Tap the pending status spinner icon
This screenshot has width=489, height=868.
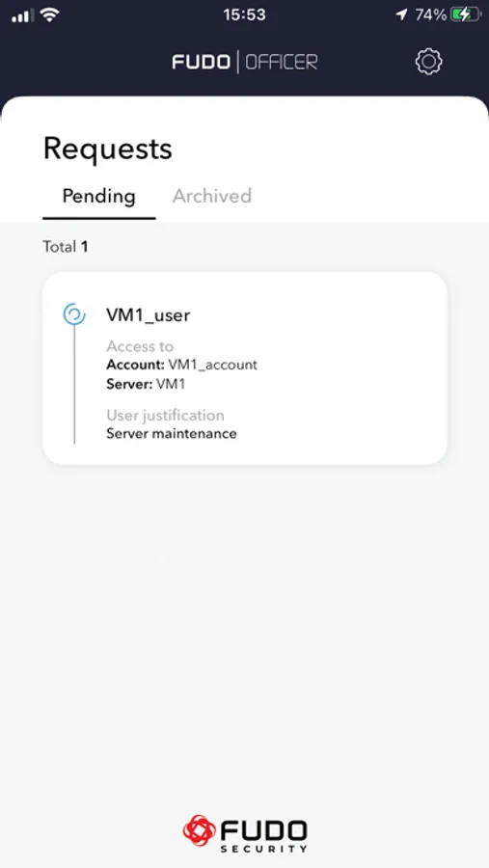pyautogui.click(x=74, y=313)
